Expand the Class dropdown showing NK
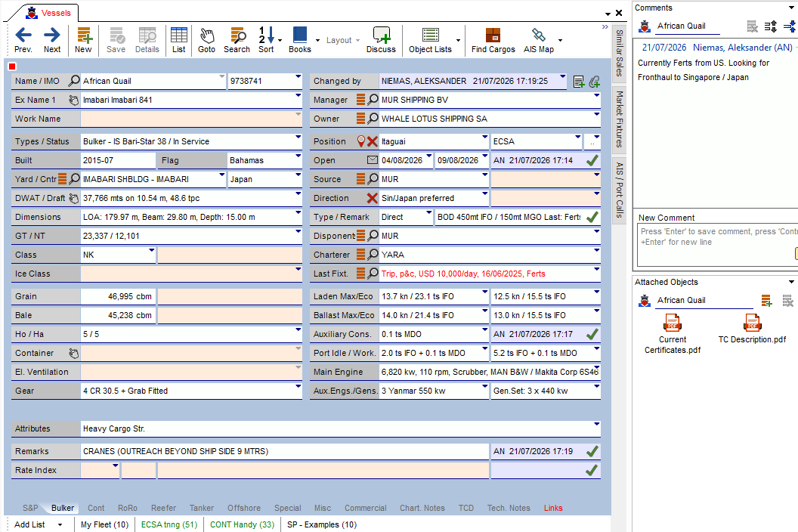 point(151,250)
